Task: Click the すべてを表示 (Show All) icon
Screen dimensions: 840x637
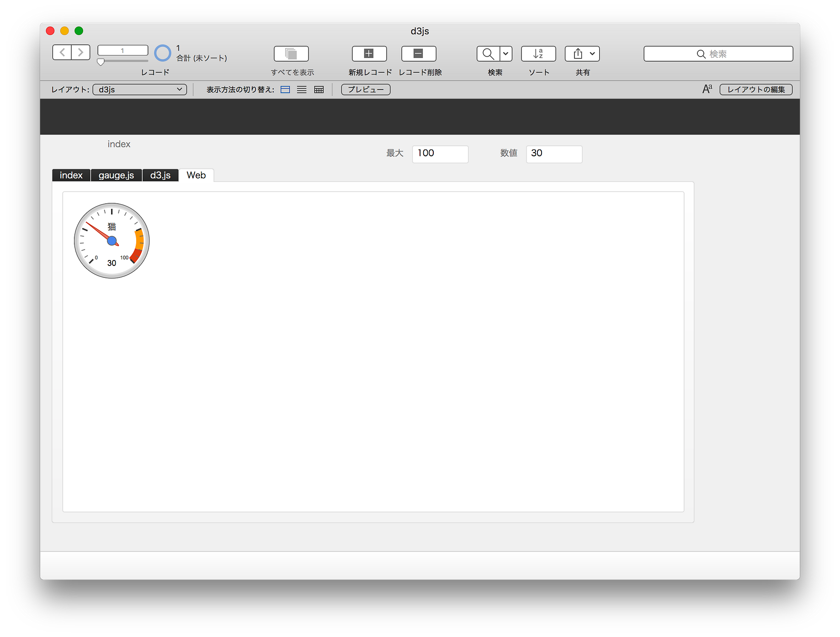Action: (292, 53)
